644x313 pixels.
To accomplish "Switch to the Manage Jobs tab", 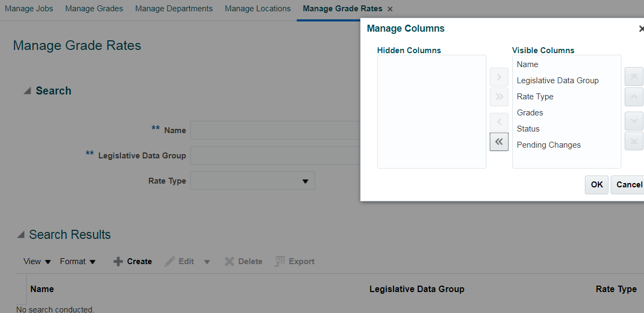I will [28, 9].
